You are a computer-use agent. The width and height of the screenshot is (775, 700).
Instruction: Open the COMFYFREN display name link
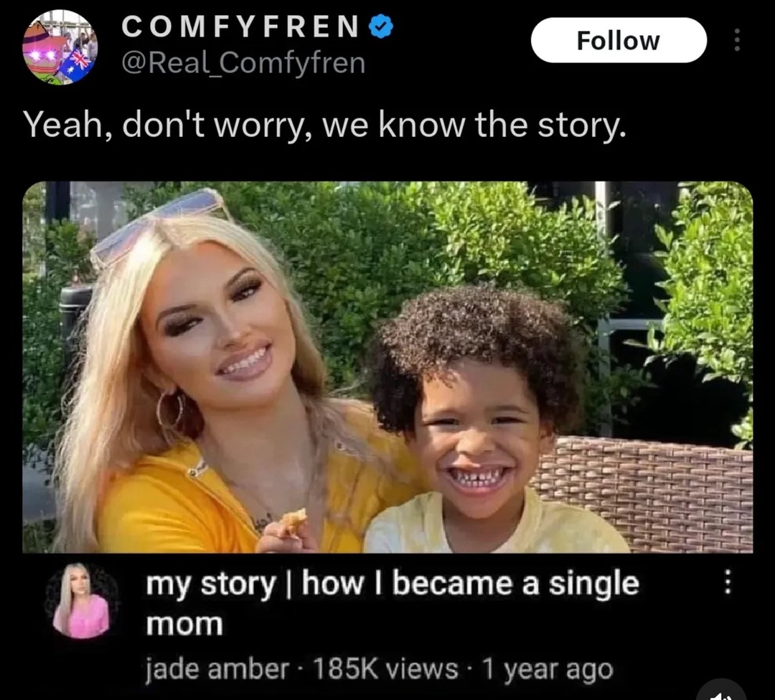[240, 27]
